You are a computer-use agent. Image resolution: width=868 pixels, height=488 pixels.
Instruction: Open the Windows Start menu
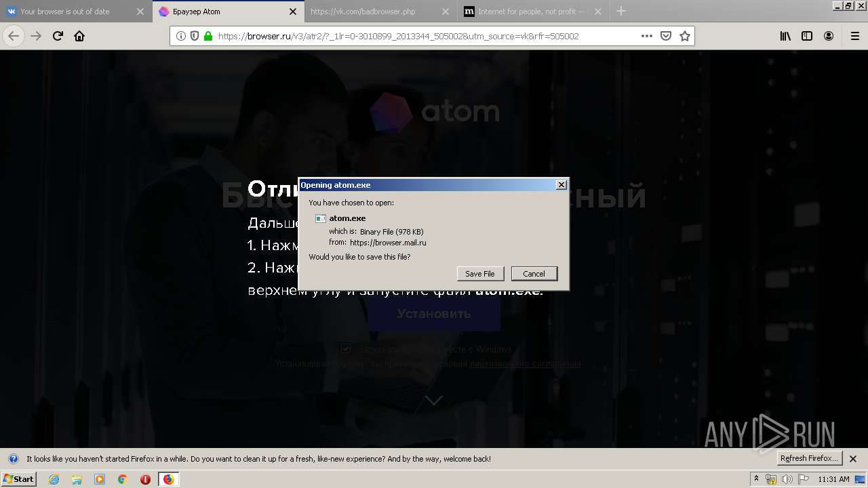(19, 479)
